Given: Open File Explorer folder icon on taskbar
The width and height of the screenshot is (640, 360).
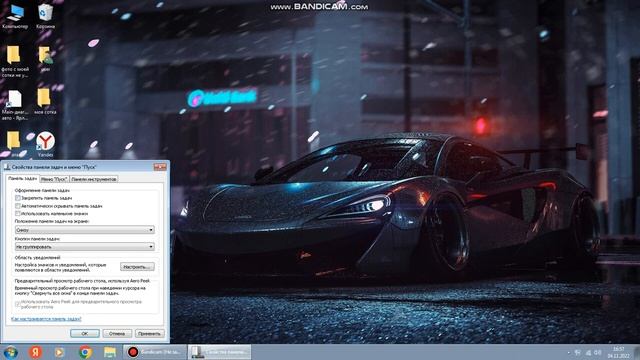Looking at the screenshot, I should point(110,352).
